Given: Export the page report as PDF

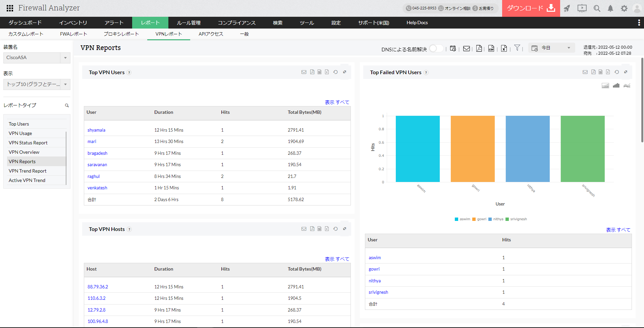Looking at the screenshot, I should tap(479, 49).
